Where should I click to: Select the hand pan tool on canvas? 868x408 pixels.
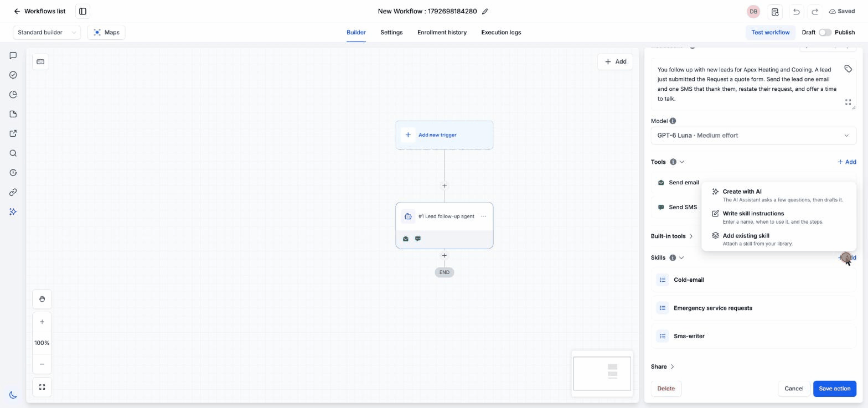[x=42, y=299]
